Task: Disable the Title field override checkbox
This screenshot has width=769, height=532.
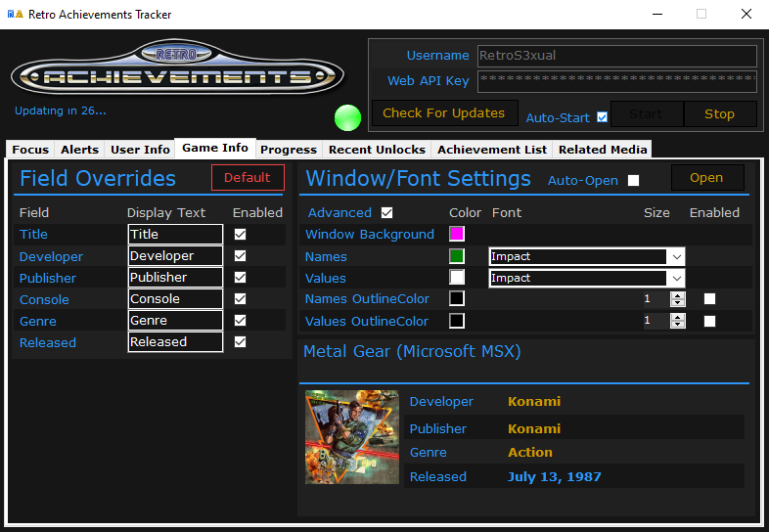Action: pos(241,235)
